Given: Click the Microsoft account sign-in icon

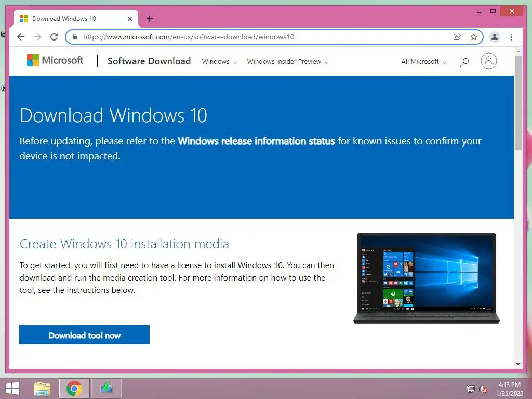Looking at the screenshot, I should [x=488, y=61].
